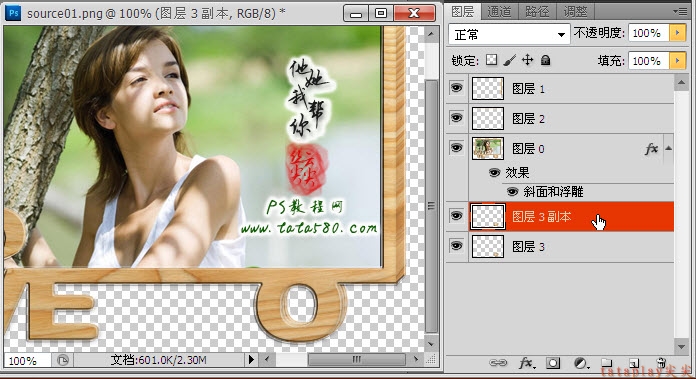Toggle lock image pixels brush icon
696x379 pixels.
click(510, 60)
